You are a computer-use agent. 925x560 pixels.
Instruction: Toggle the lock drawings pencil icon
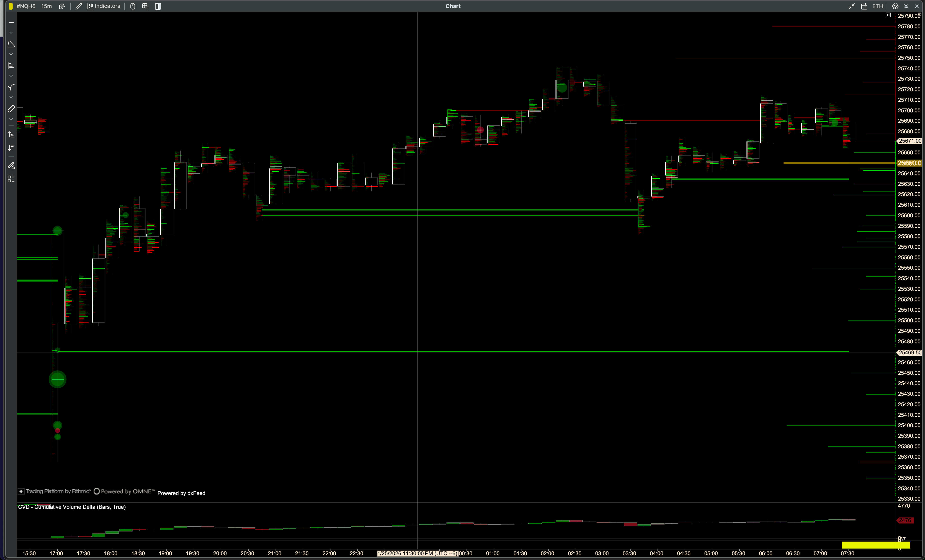[11, 165]
